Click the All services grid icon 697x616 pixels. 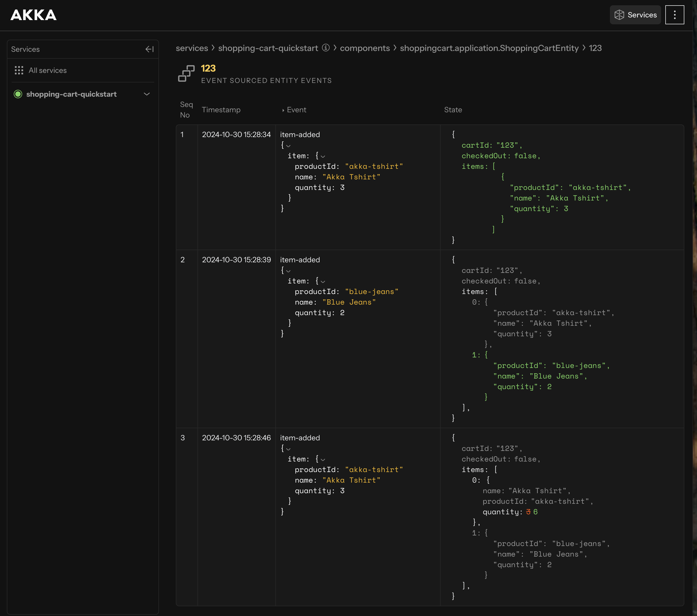(19, 71)
